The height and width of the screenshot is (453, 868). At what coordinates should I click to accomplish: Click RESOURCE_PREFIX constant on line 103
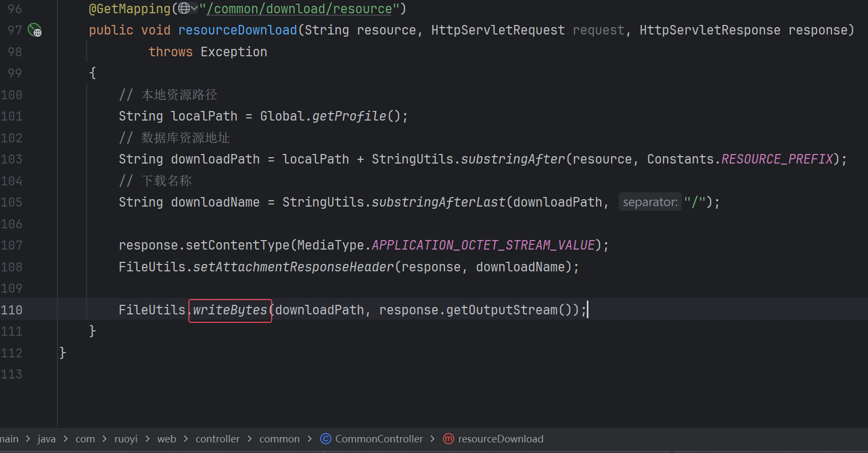click(x=777, y=159)
